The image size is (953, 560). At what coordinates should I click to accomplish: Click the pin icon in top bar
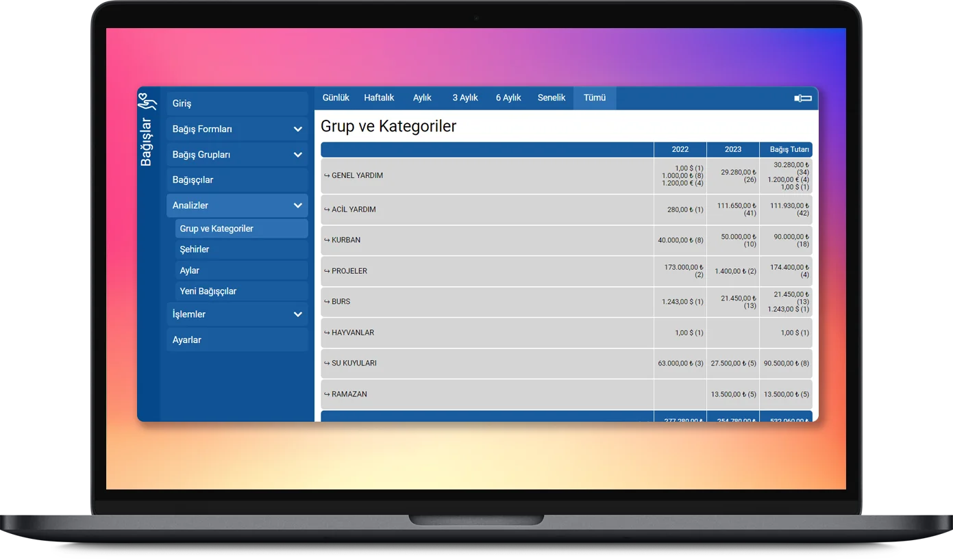pos(803,99)
